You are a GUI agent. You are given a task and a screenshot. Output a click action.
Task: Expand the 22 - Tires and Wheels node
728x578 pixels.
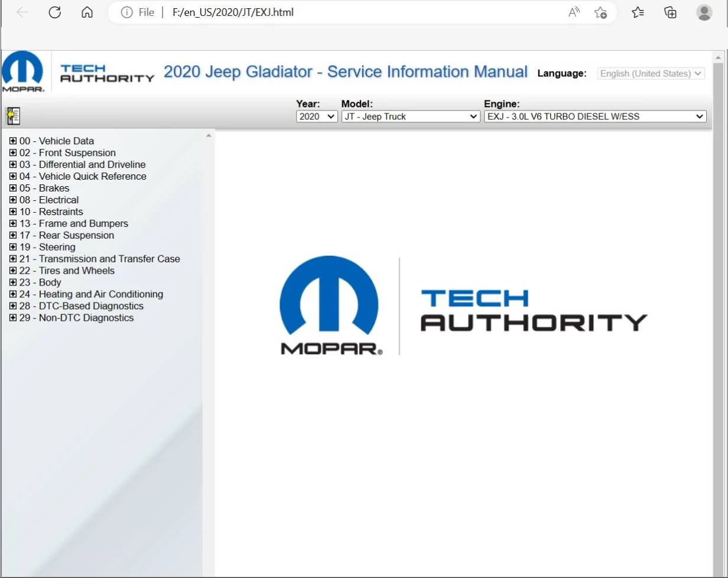click(x=13, y=271)
